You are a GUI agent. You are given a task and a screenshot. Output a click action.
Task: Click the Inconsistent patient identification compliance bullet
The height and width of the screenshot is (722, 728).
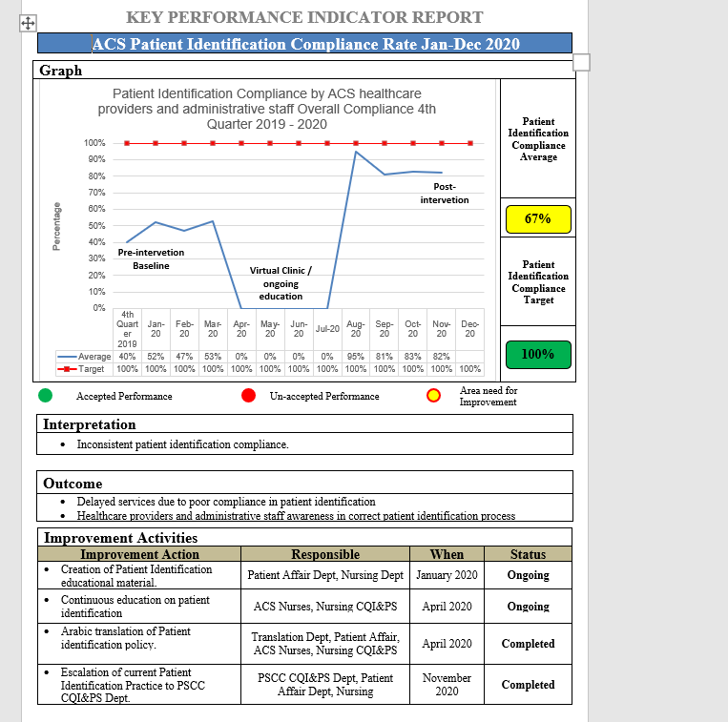tap(182, 444)
